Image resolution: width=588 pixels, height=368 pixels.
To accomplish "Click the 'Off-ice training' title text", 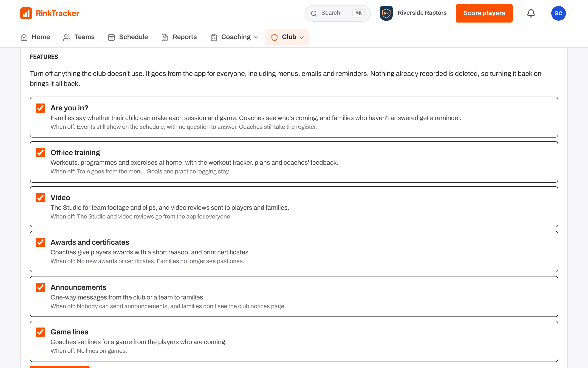I will (75, 152).
